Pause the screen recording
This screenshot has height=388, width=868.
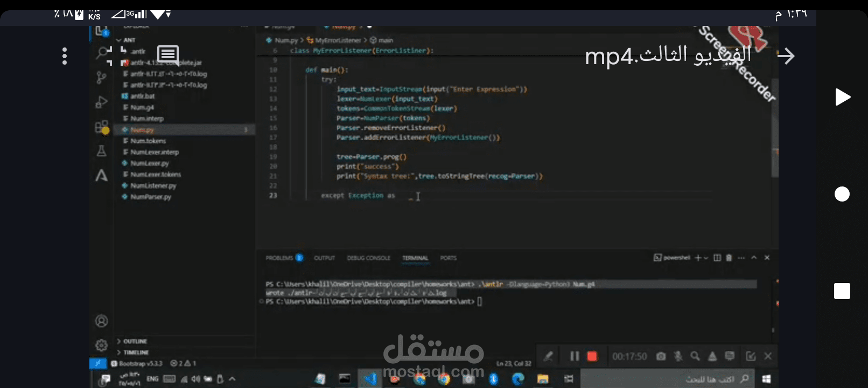[575, 356]
